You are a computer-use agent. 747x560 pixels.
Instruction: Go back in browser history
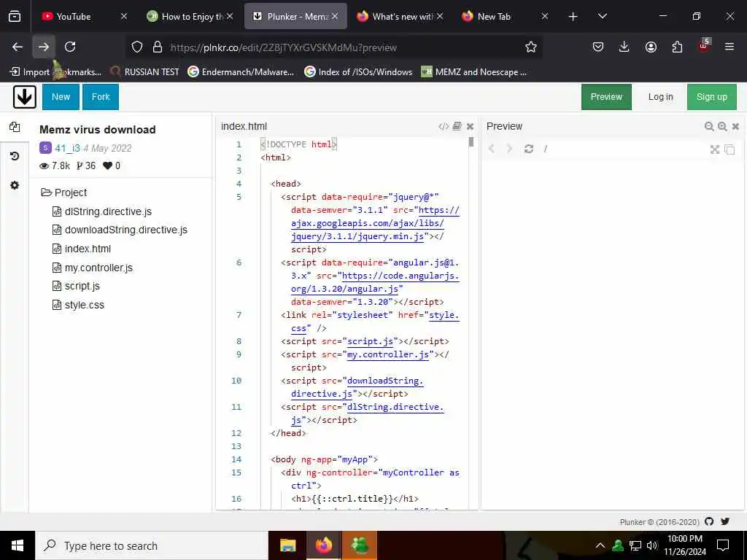(x=18, y=47)
